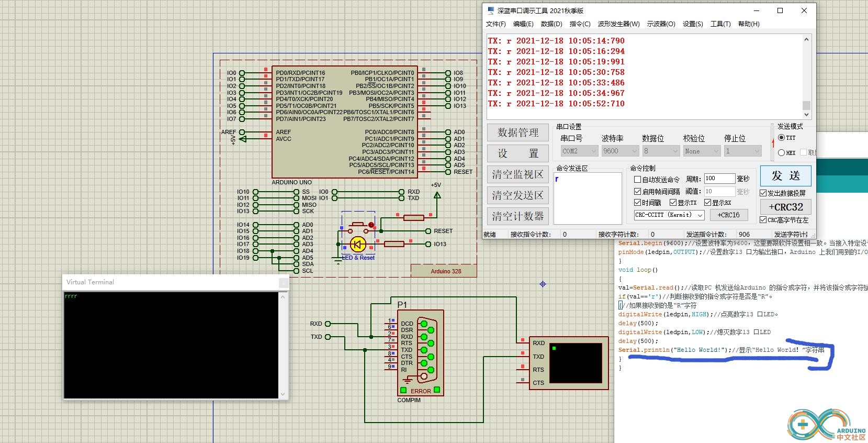The width and height of the screenshot is (868, 443).
Task: Click the black Virtual Terminal output area
Action: [171, 345]
